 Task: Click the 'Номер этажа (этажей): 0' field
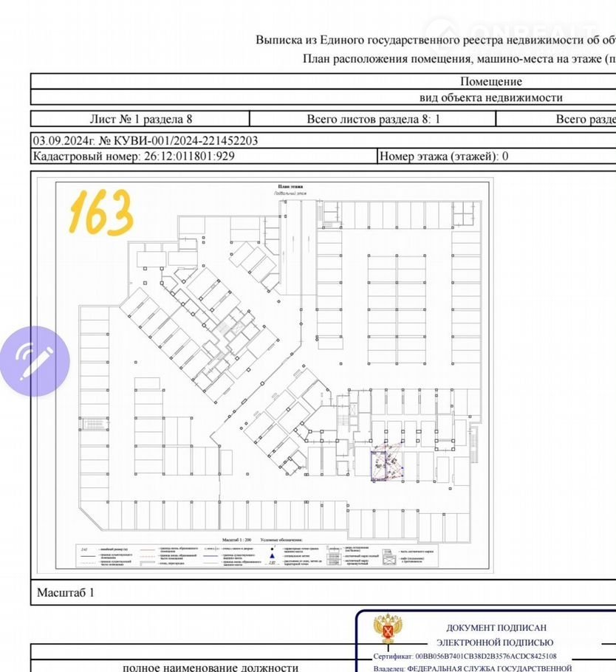pos(443,157)
